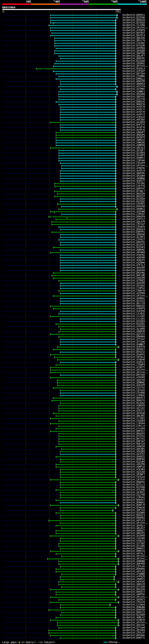Viewport: 149px width, 644px height.
Task: Pick the UniRef100_Q52QH4 entry
Action: point(133,94)
